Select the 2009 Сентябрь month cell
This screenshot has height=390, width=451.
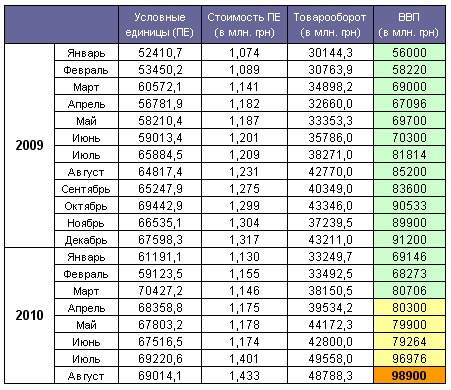(x=86, y=188)
